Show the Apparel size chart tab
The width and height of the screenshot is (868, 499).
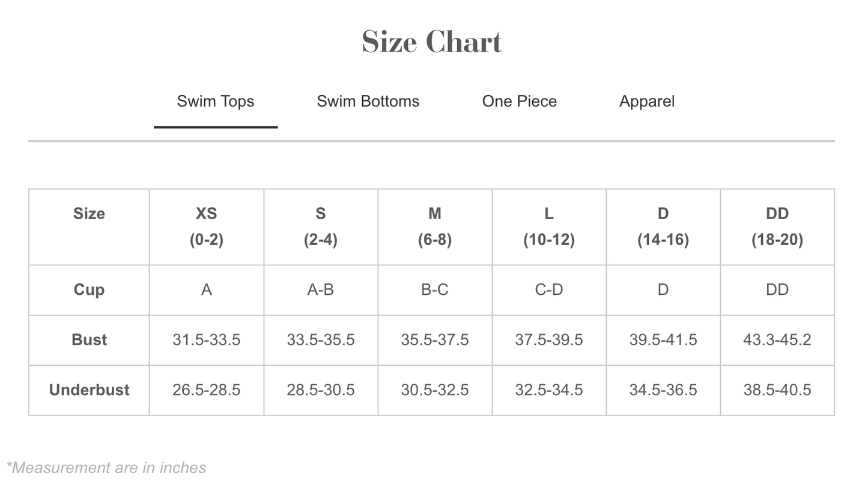(646, 101)
